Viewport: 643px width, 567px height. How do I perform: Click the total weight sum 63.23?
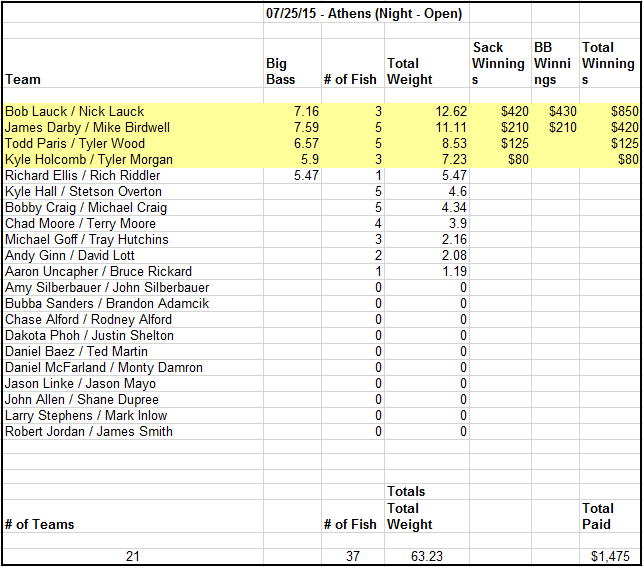coord(427,556)
